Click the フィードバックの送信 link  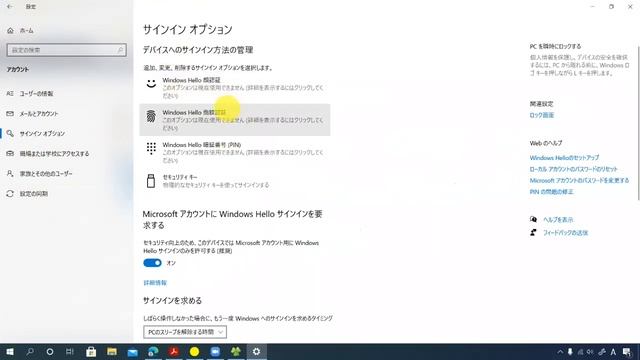click(565, 233)
